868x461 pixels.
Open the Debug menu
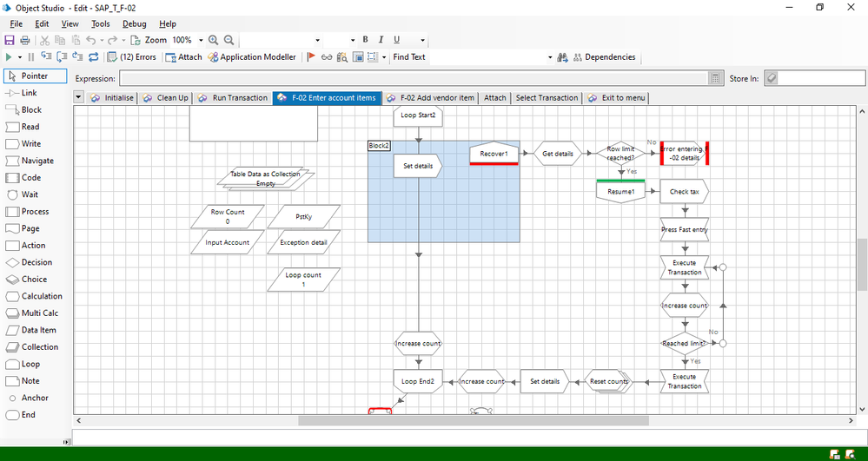click(134, 24)
